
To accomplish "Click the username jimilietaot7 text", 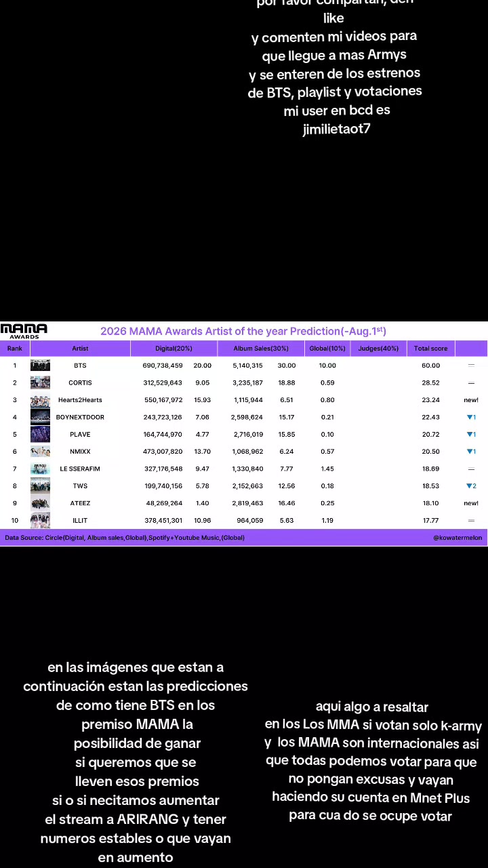I will pos(336,128).
